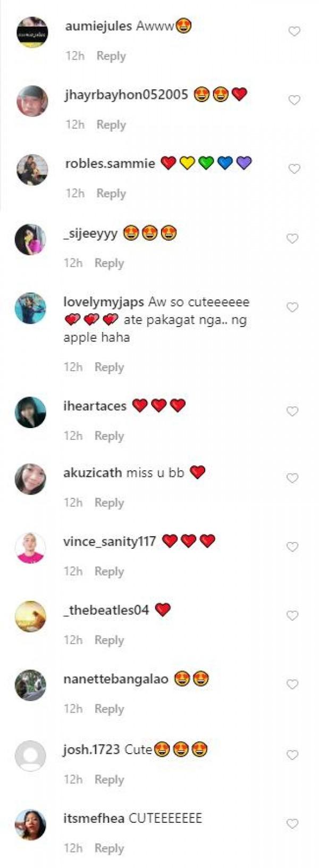
Task: Like iheartaces' comment
Action: tap(292, 411)
